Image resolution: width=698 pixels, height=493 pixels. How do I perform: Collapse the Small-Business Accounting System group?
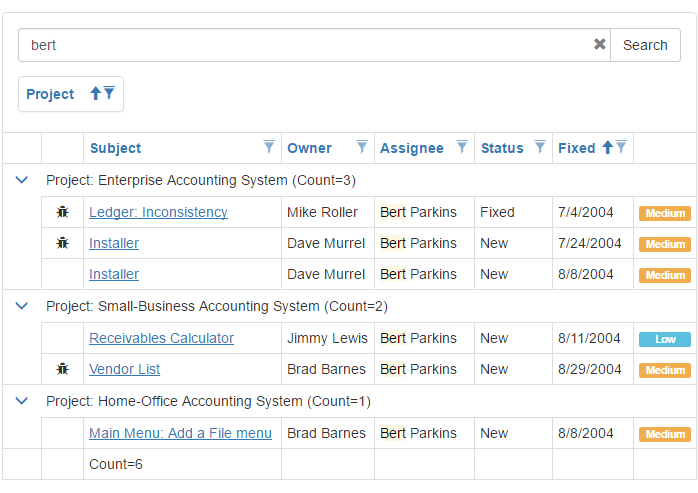point(22,306)
